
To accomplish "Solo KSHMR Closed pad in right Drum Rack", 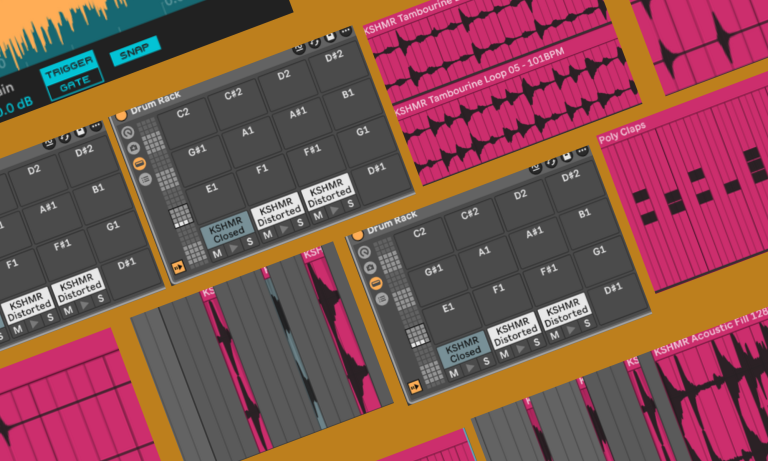I will [486, 361].
